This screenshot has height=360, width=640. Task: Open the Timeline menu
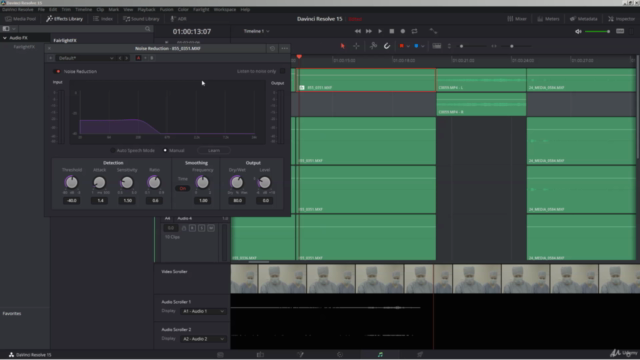pos(84,9)
